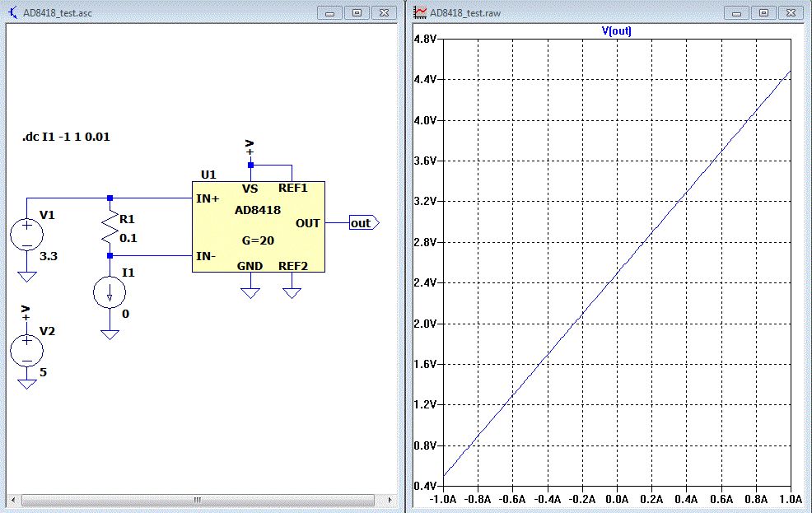
Task: Click the G=20 gain label
Action: pyautogui.click(x=258, y=240)
